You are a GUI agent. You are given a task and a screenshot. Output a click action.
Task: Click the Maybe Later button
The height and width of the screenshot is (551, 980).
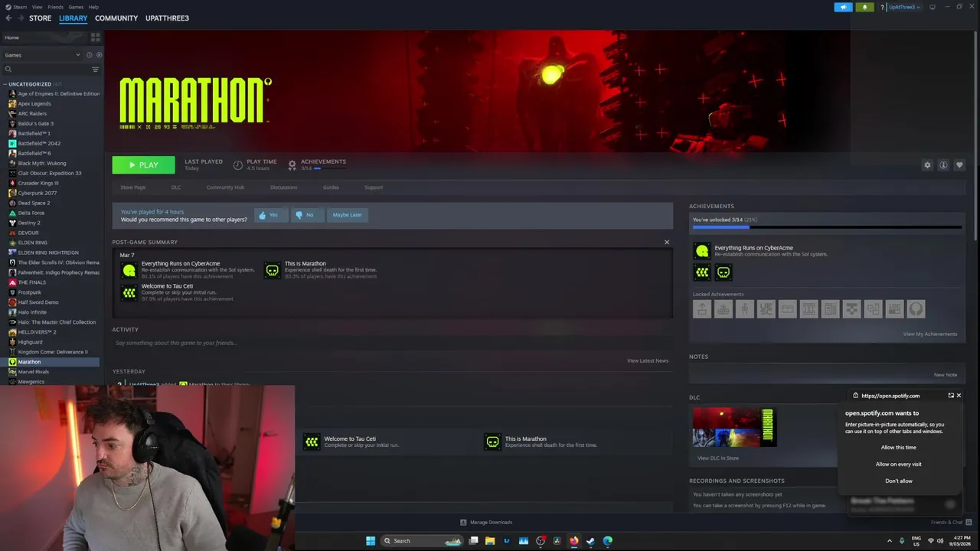click(347, 215)
